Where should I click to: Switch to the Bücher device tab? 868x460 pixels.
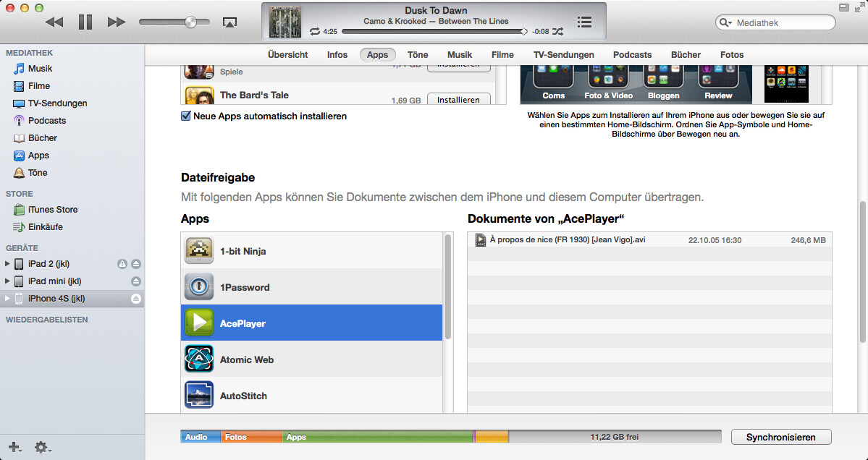coord(686,55)
